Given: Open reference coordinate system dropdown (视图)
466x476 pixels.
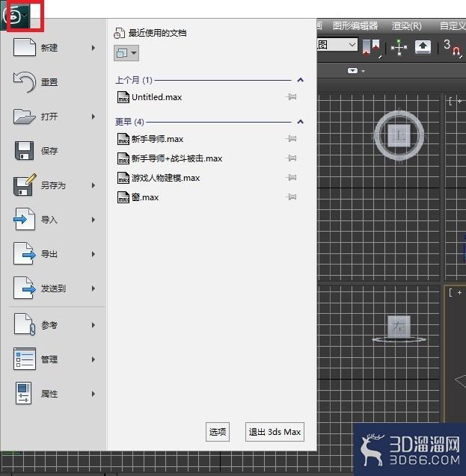Looking at the screenshot, I should [337, 45].
